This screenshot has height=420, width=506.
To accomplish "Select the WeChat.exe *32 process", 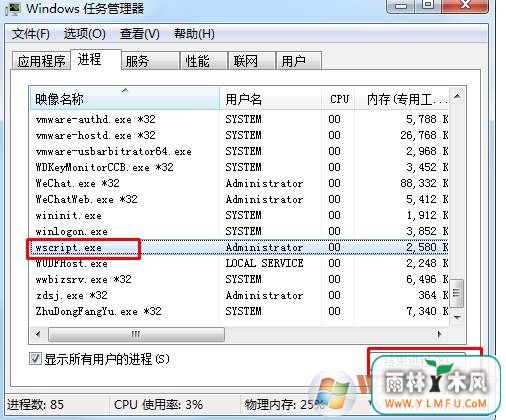I will pos(239,183).
